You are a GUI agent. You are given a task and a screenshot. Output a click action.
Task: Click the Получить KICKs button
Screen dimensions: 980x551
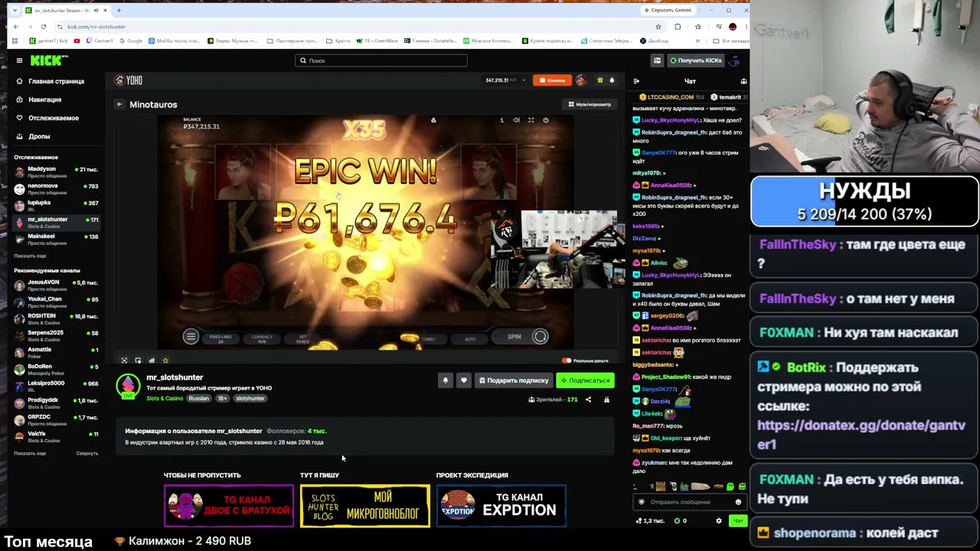point(695,60)
